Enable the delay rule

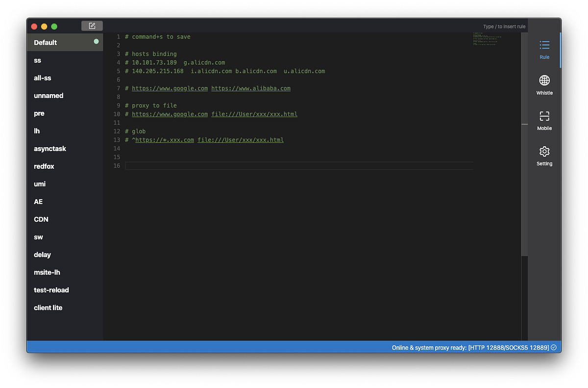point(42,255)
